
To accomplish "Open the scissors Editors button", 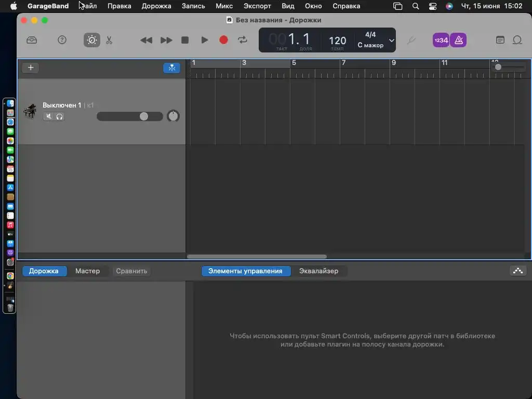I will (109, 40).
